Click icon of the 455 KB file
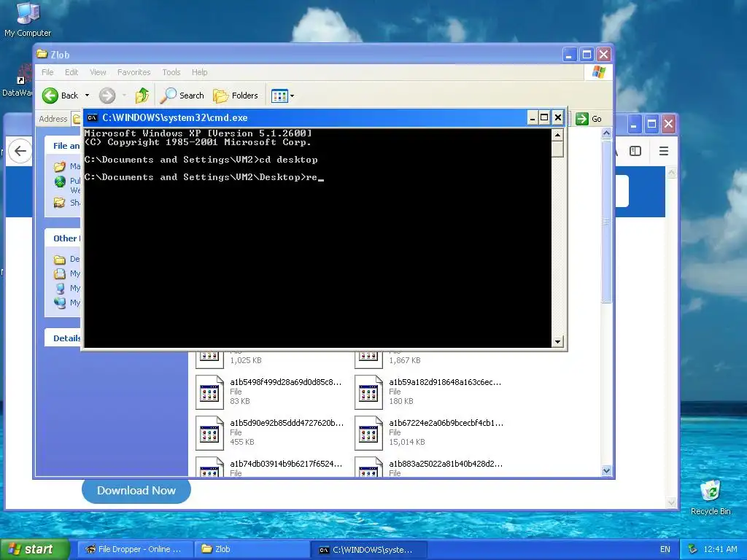 (209, 433)
